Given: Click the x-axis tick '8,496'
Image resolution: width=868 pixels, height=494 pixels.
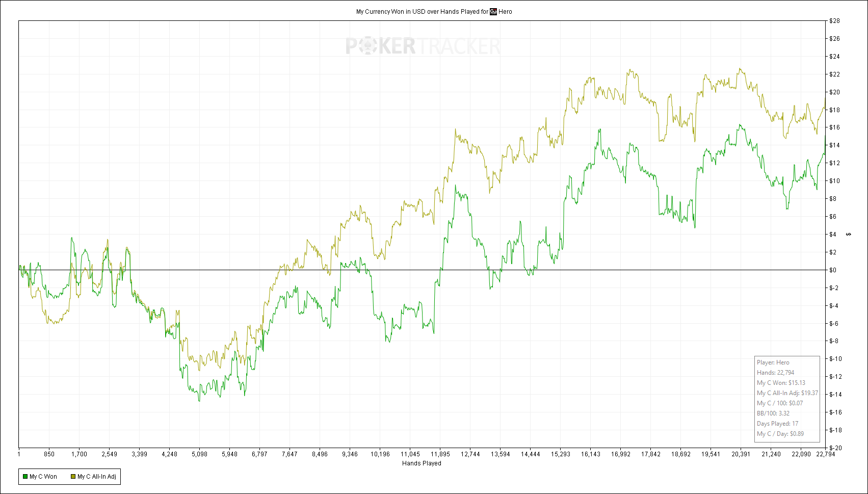Looking at the screenshot, I should (x=320, y=454).
